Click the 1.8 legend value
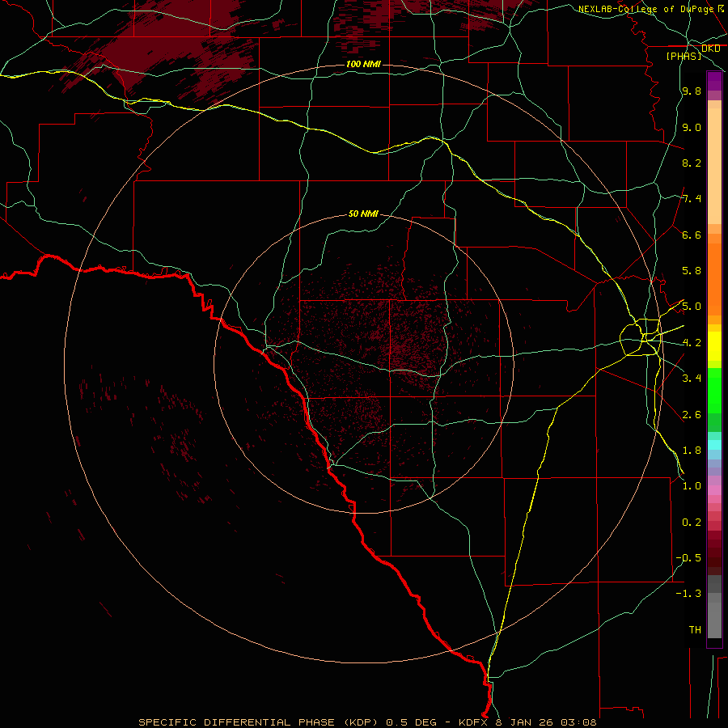The width and height of the screenshot is (728, 728). click(x=692, y=451)
